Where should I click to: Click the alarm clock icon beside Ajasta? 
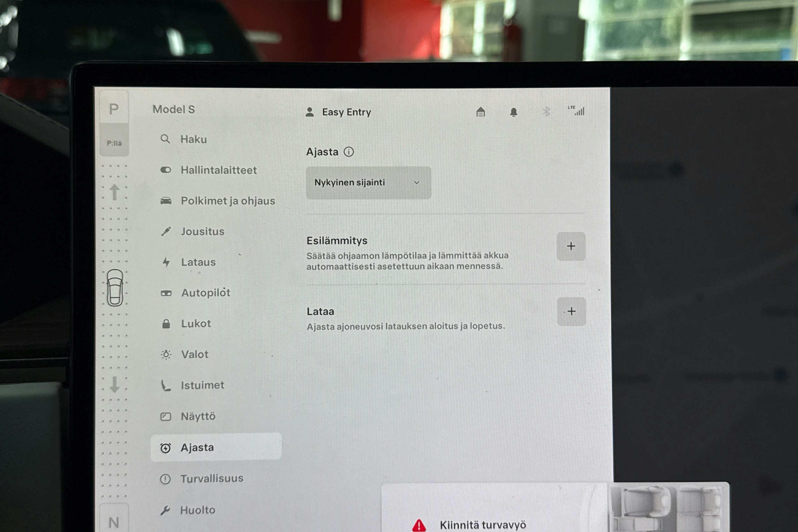[166, 448]
